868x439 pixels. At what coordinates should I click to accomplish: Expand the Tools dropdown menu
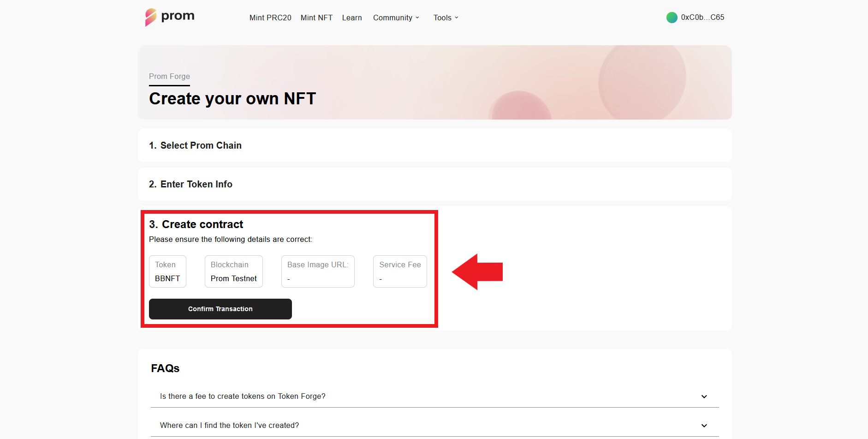(446, 18)
